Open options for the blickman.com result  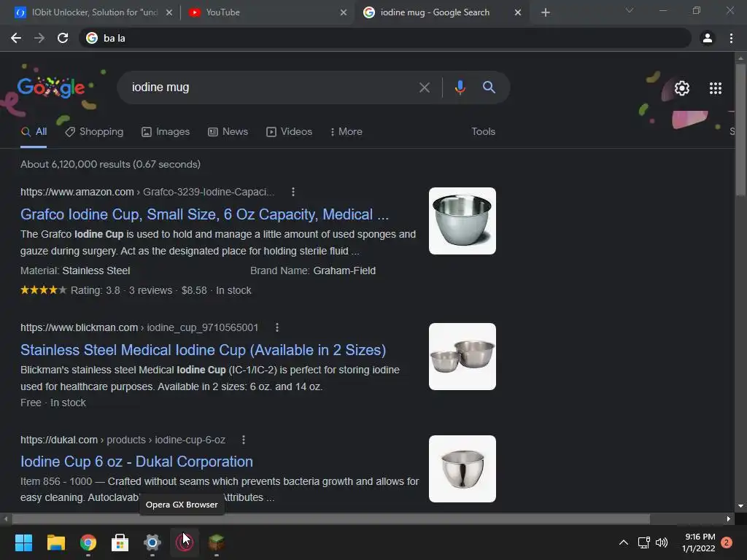276,327
